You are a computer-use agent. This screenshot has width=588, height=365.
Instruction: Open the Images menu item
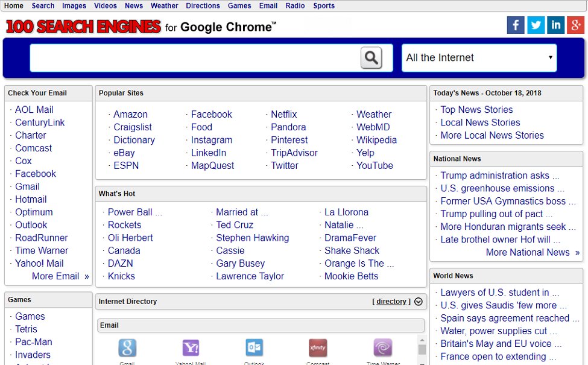pyautogui.click(x=74, y=5)
